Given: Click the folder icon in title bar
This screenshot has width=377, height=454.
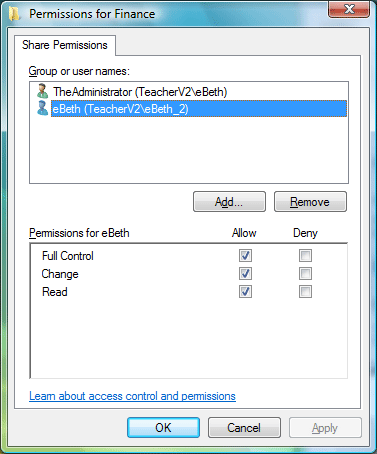Looking at the screenshot, I should [x=15, y=14].
